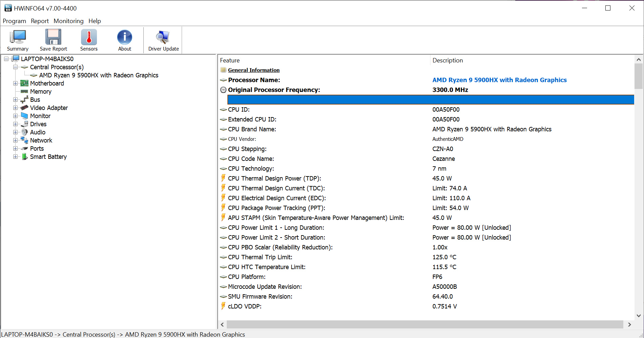Click the vertical scrollbar up arrow
Viewport: 644px width, 338px height.
(639, 59)
